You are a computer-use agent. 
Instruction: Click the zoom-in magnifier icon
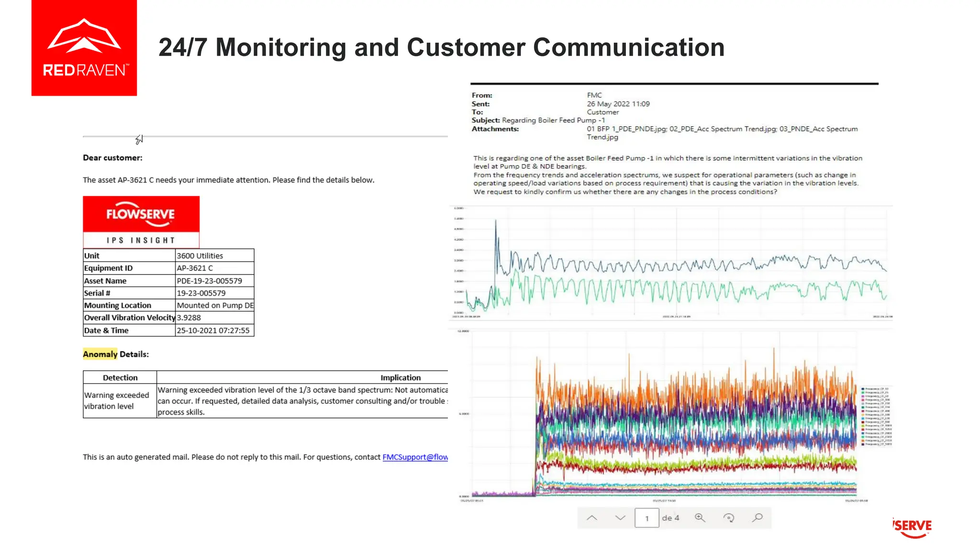[700, 518]
